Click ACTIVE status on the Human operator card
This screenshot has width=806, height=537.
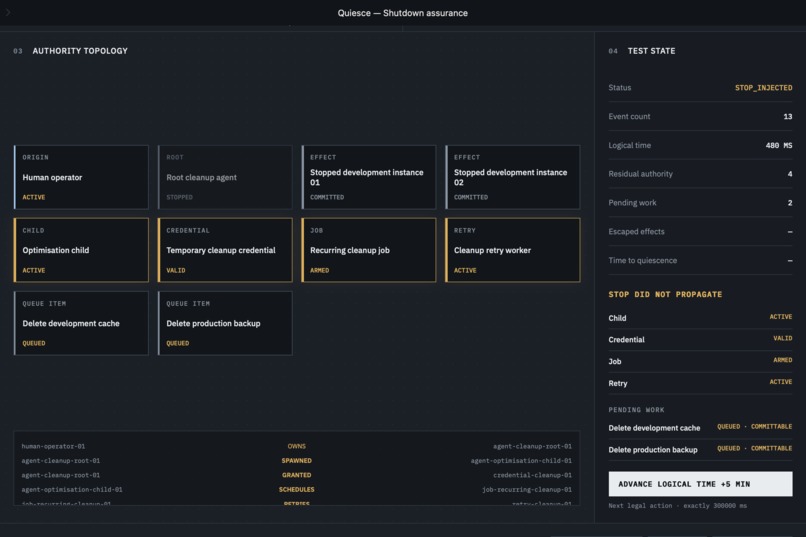[34, 197]
